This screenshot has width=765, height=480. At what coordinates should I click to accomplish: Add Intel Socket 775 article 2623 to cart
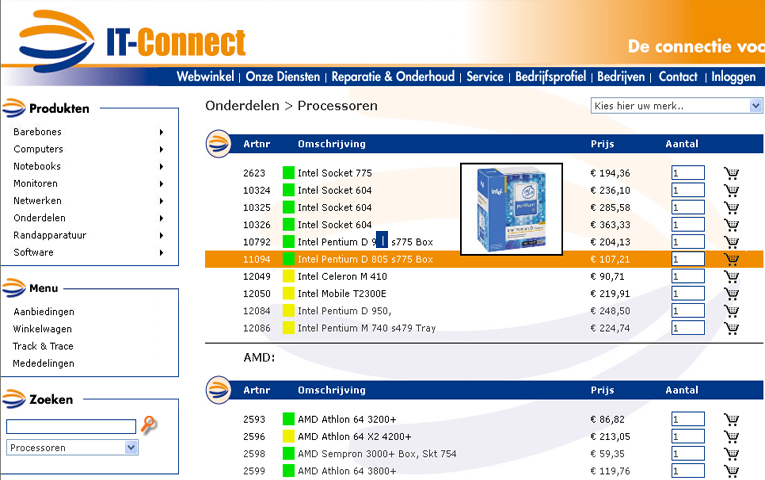[x=731, y=173]
